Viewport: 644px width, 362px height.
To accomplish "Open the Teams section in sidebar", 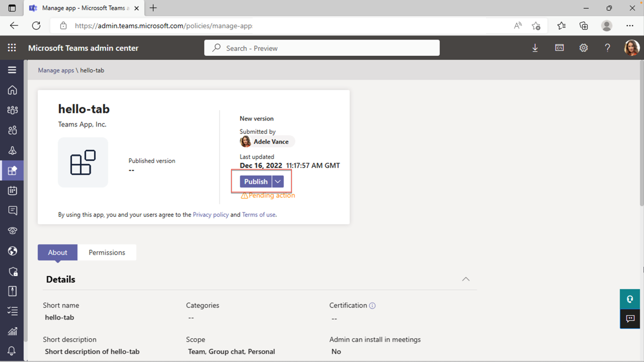I will point(12,110).
